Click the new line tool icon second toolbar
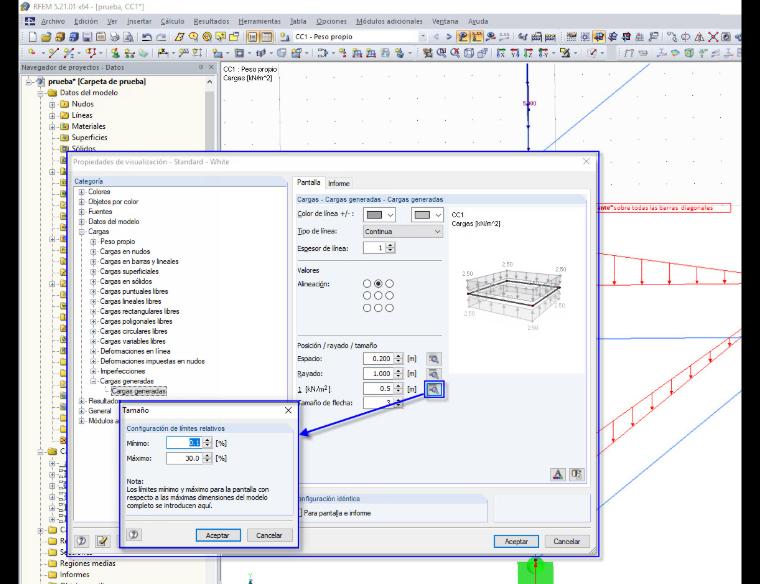 coord(53,53)
